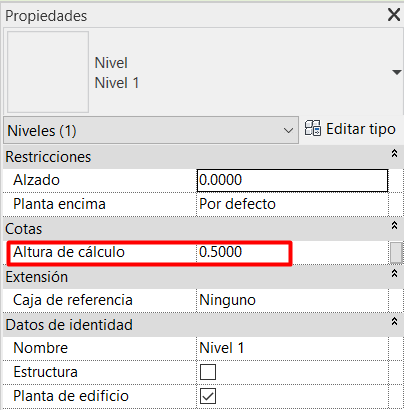Image resolution: width=404 pixels, height=410 pixels.
Task: Click the Altura de cálculo parameter label
Action: coord(69,252)
